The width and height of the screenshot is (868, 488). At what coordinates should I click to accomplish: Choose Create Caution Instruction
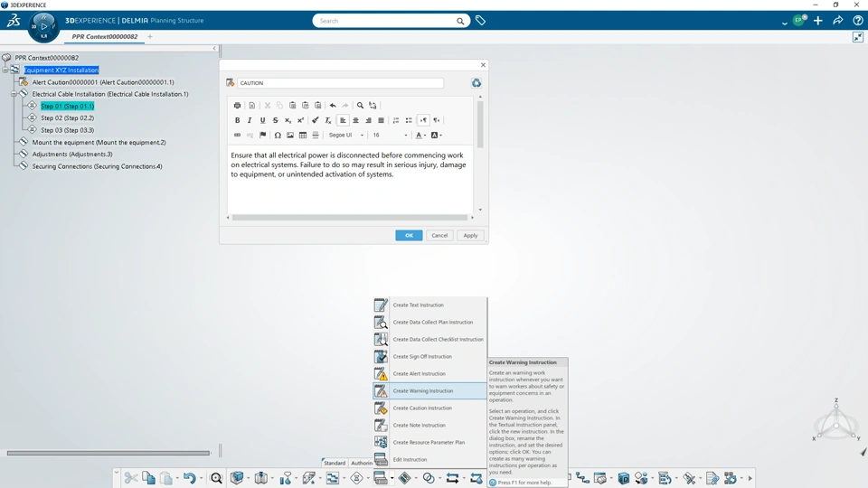click(430, 408)
